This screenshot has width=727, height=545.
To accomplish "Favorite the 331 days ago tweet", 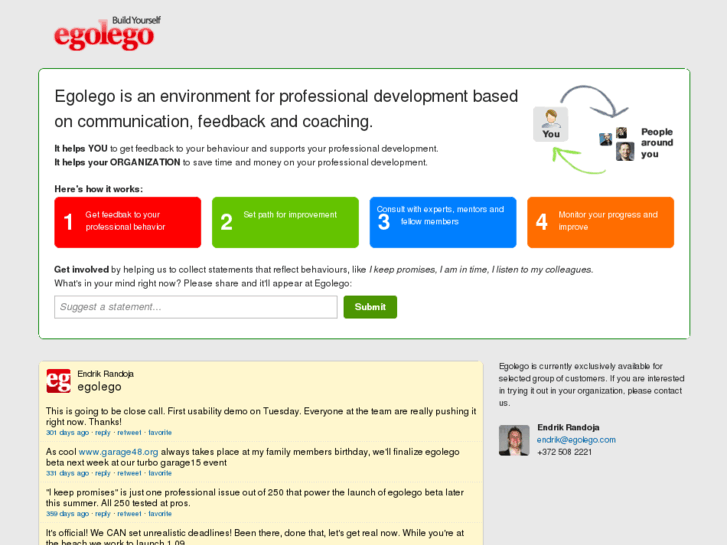I will [160, 474].
